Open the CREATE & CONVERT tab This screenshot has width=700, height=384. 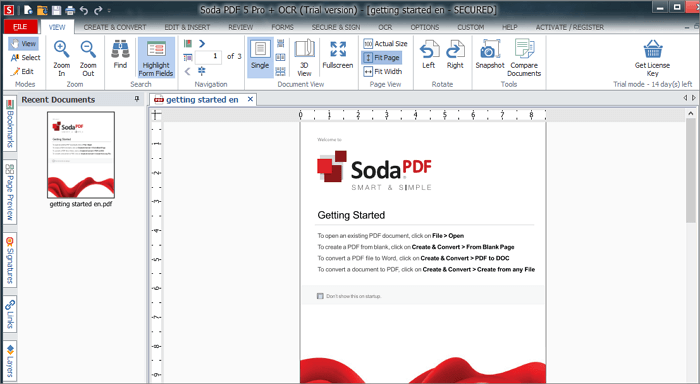[x=115, y=27]
